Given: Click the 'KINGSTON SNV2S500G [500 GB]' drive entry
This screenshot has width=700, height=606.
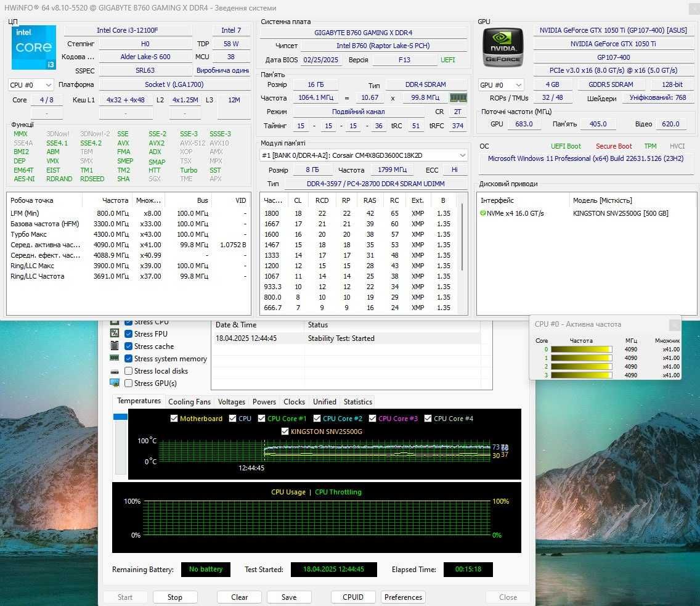Looking at the screenshot, I should click(x=621, y=213).
